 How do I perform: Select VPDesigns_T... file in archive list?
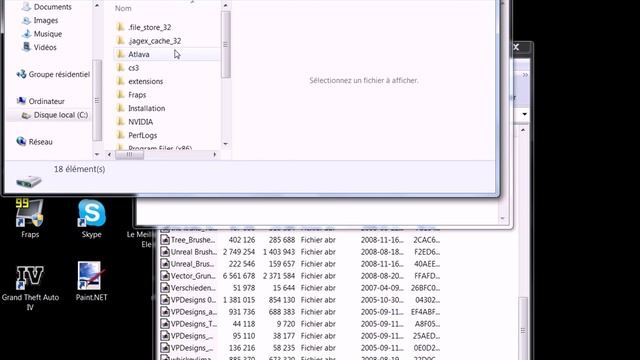(189, 324)
